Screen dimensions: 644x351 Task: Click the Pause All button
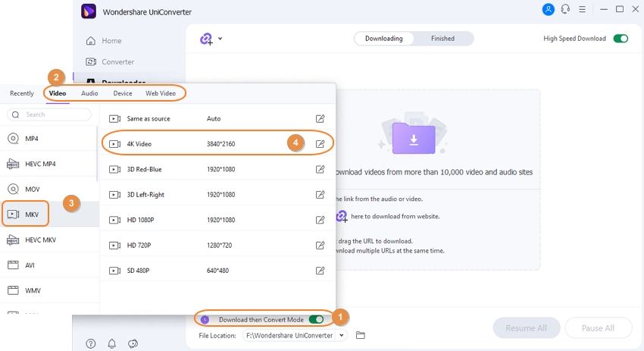click(x=598, y=328)
